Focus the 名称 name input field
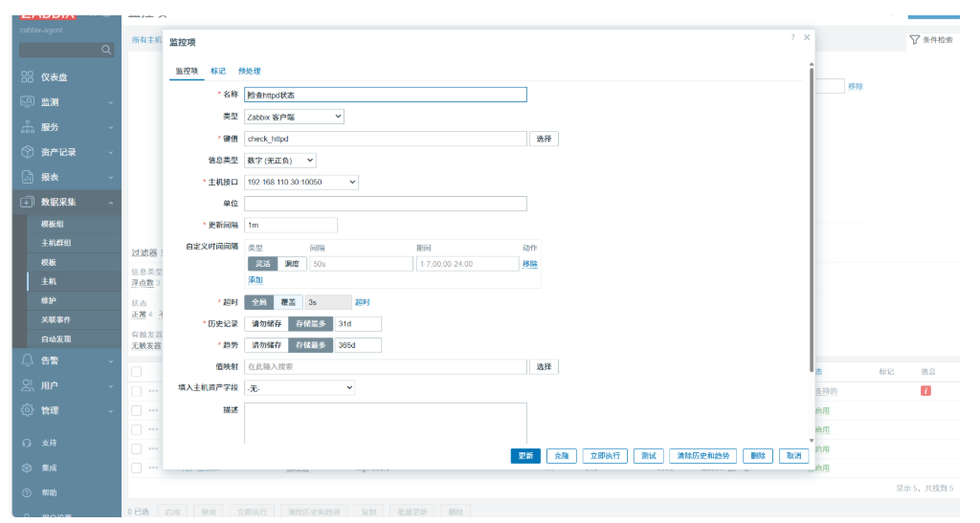 click(x=386, y=95)
